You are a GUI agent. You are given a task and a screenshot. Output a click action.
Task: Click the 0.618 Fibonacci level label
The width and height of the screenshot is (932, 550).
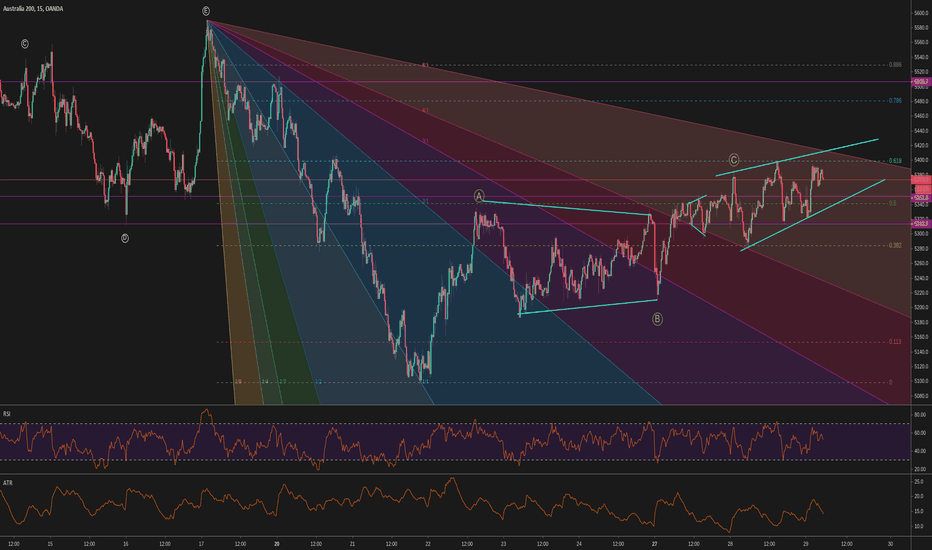(895, 161)
